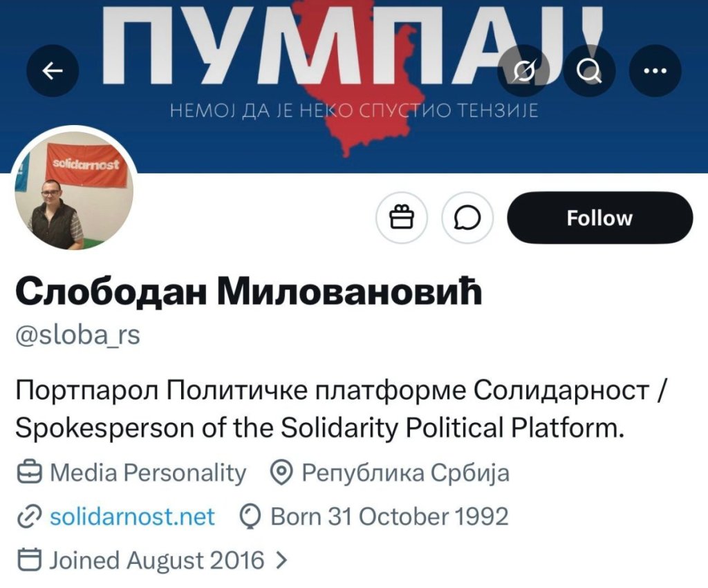708x588 pixels.
Task: Click the gift subscription icon
Action: [401, 218]
